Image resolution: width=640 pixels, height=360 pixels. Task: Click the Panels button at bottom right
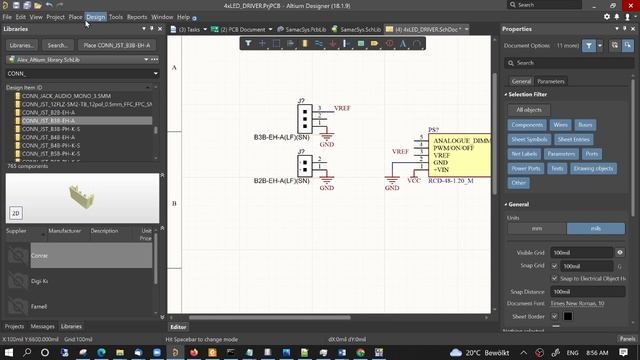pyautogui.click(x=627, y=339)
